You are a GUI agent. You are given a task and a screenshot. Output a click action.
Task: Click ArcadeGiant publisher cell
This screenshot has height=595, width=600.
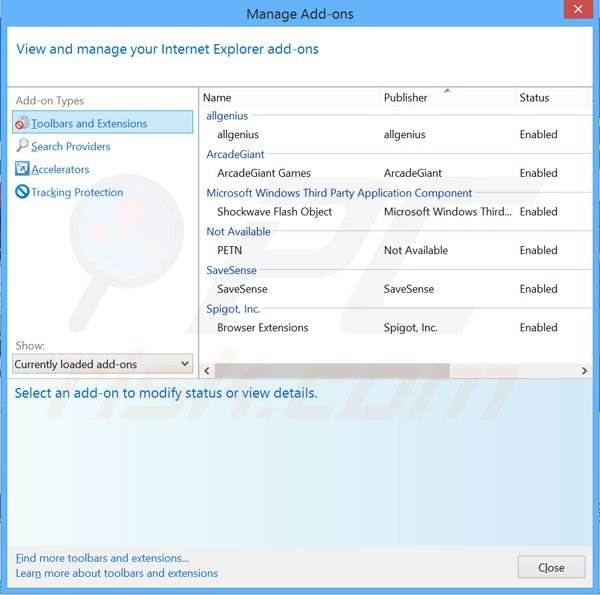[412, 173]
